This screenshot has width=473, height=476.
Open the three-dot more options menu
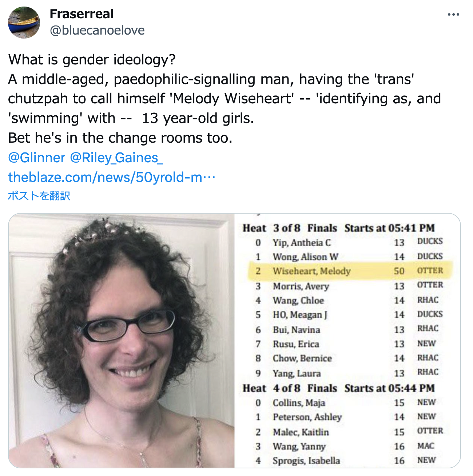tap(453, 15)
